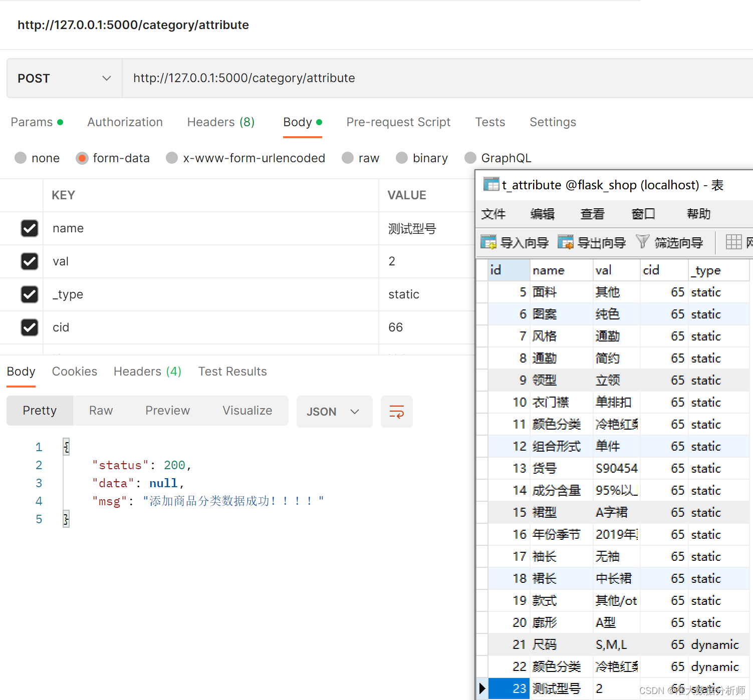
Task: Click the msg value in JSON response
Action: (x=233, y=501)
